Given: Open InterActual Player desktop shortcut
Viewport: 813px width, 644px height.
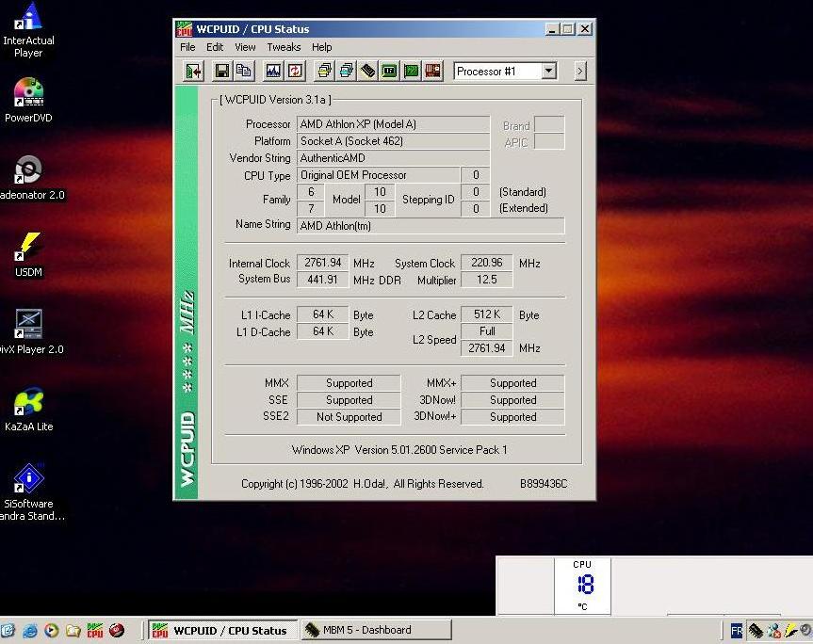Looking at the screenshot, I should (28, 30).
